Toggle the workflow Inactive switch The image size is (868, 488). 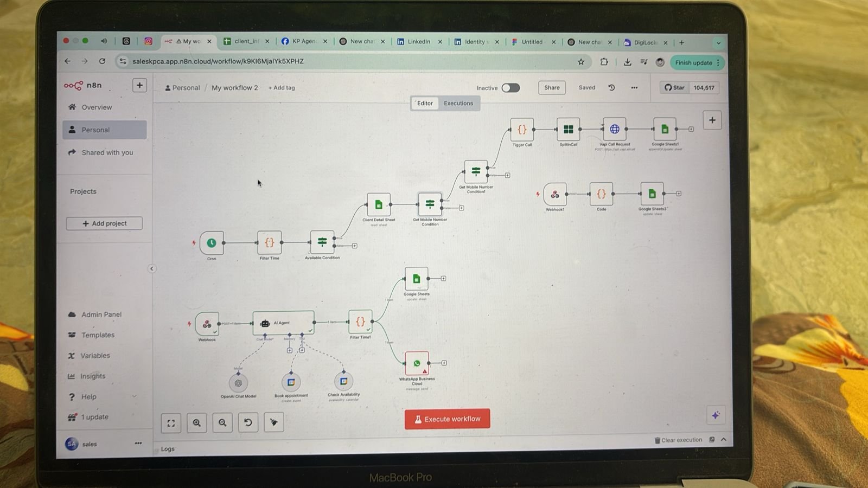coord(510,88)
